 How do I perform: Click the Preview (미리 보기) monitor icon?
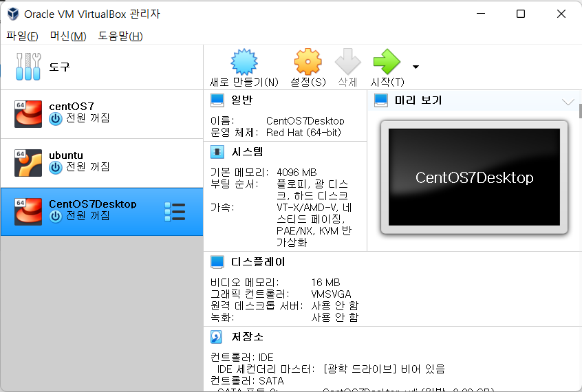[x=381, y=100]
